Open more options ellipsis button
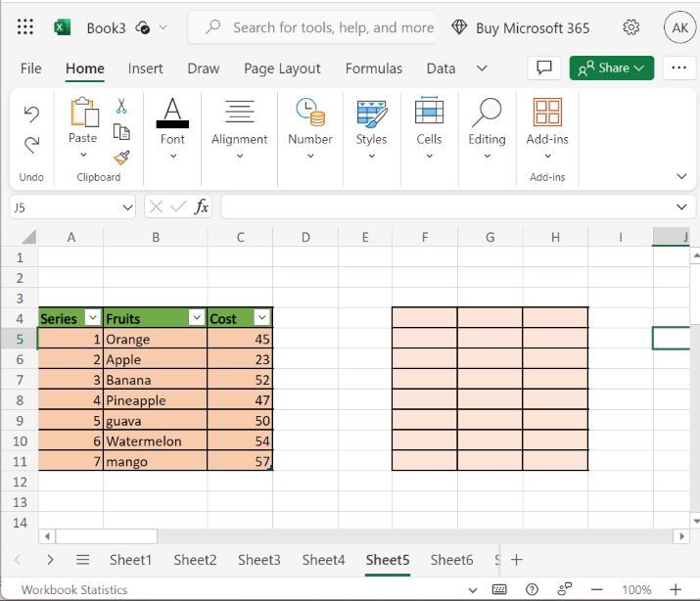The image size is (700, 601). (x=678, y=68)
